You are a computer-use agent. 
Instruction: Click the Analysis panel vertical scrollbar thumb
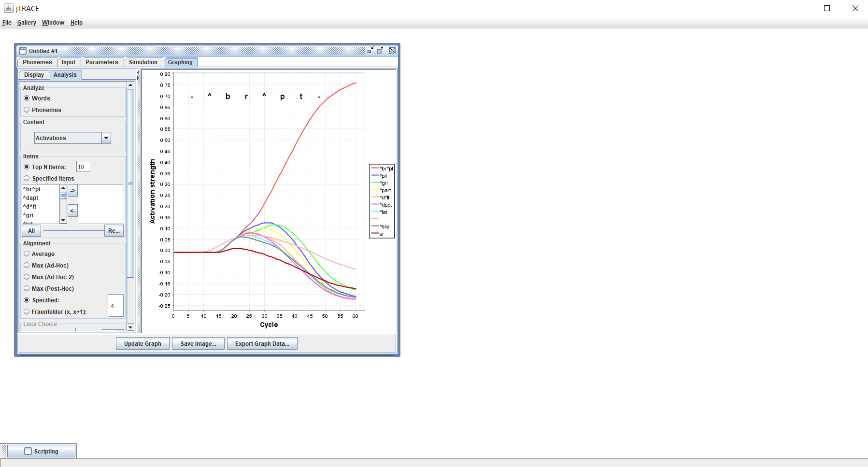130,184
